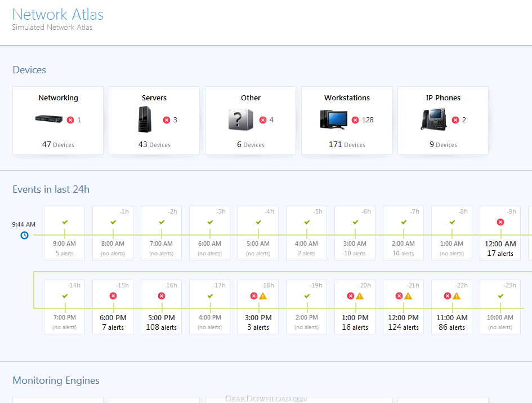Image resolution: width=532 pixels, height=403 pixels.
Task: Click the yellow warning icon above 11:00 AM
Action: click(x=457, y=296)
